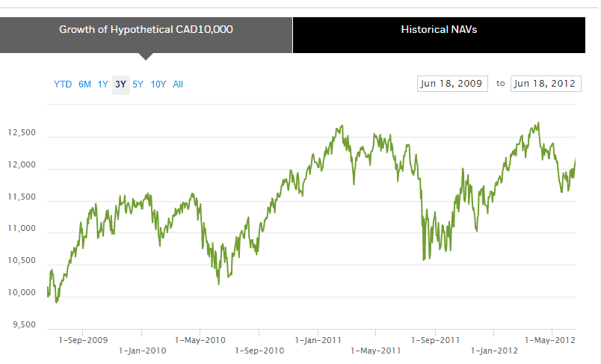Set chart range to YTD
601x364 pixels.
tap(63, 84)
